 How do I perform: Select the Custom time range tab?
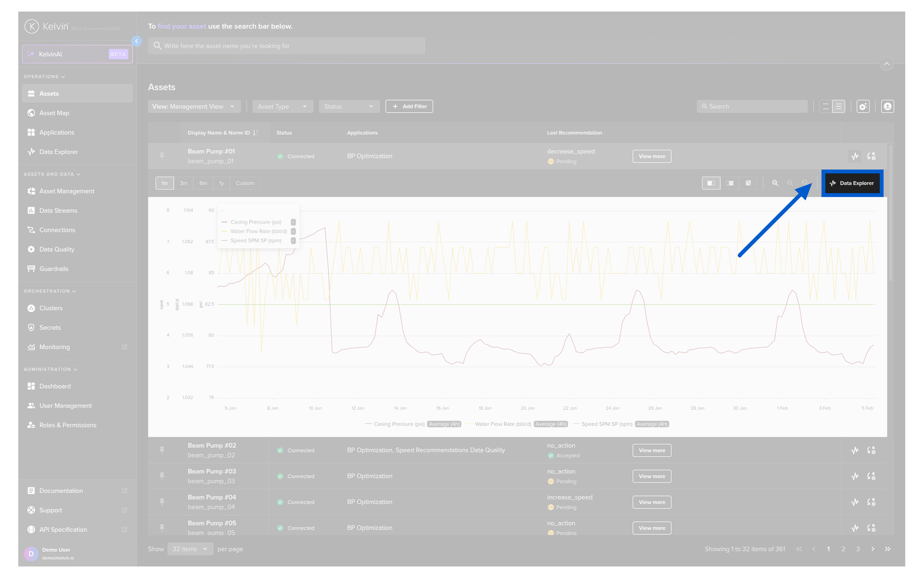click(245, 183)
